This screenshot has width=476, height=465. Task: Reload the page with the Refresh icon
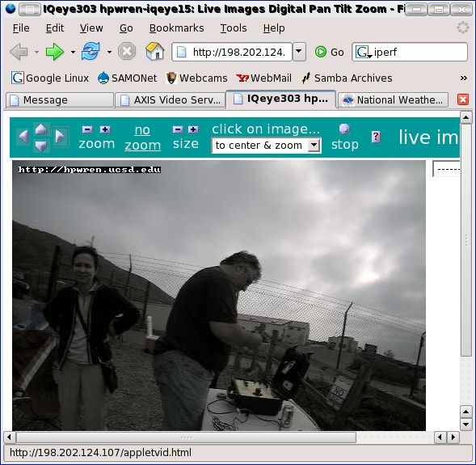[91, 51]
